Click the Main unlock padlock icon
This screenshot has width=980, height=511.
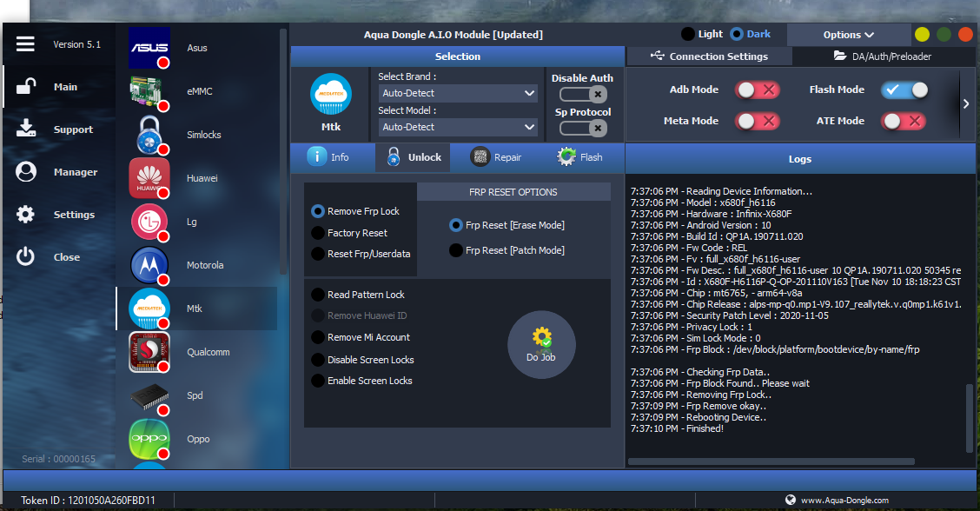click(x=25, y=86)
